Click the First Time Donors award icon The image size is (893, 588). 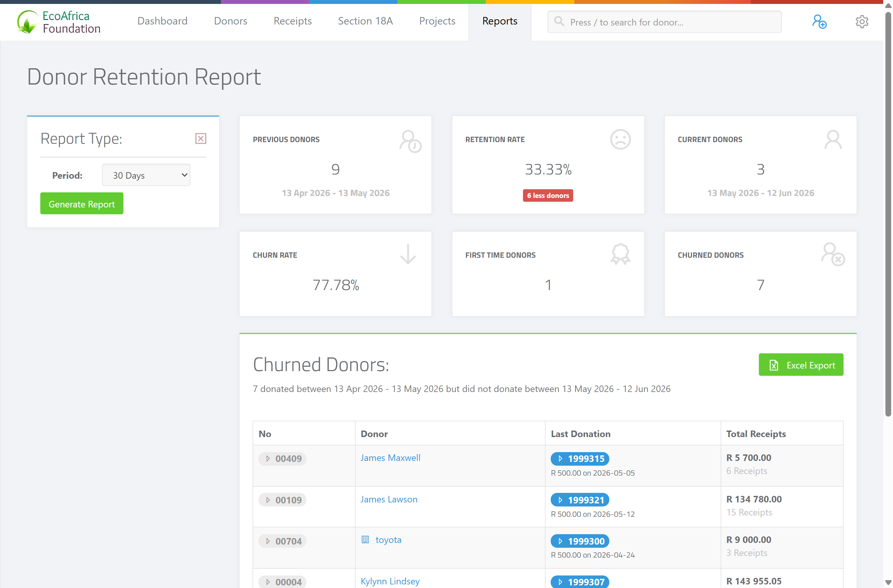620,254
